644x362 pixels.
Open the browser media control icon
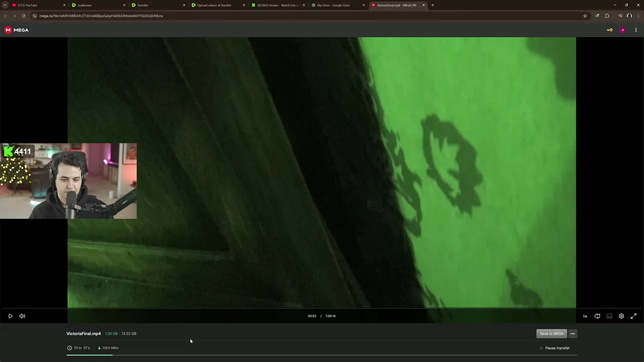[x=620, y=16]
